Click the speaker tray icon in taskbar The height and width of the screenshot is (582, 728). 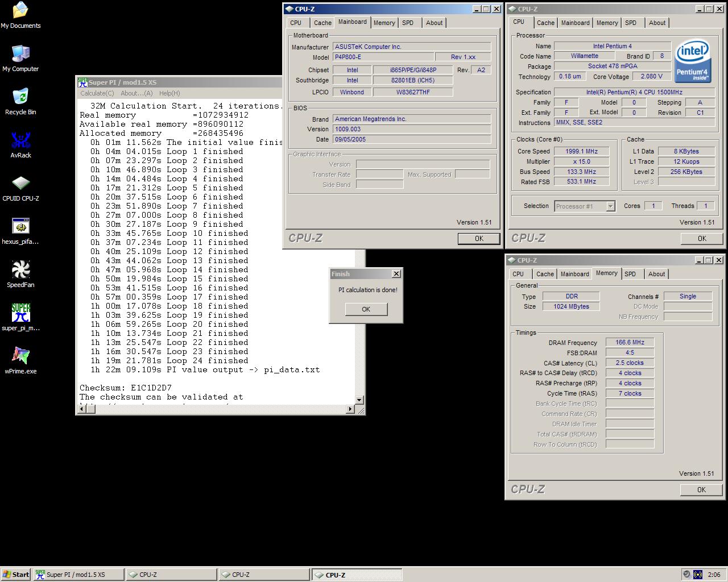click(x=686, y=575)
